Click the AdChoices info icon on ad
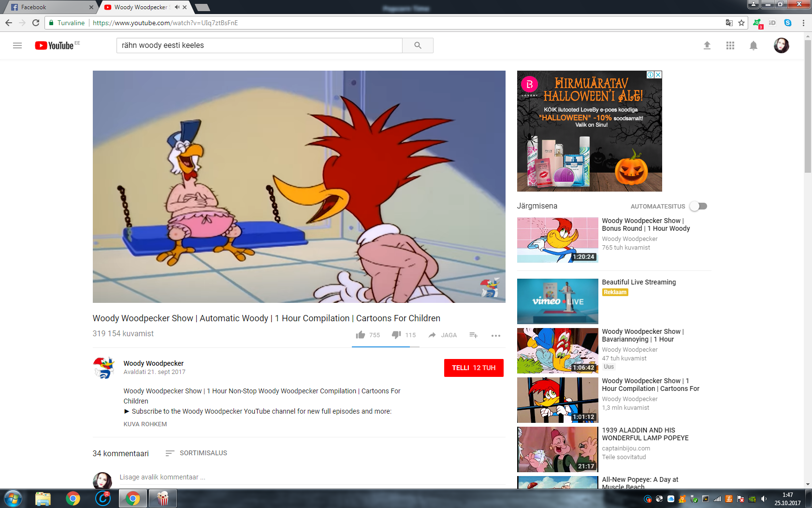Image resolution: width=812 pixels, height=508 pixels. pyautogui.click(x=651, y=75)
